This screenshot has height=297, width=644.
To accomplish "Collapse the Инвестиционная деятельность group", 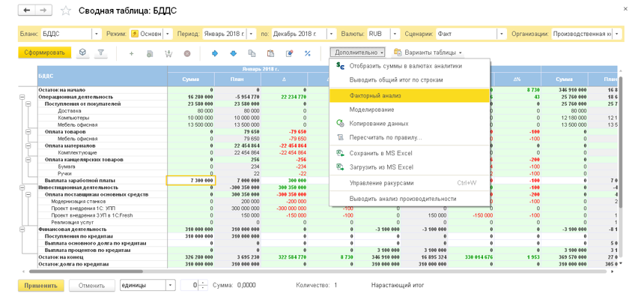I will point(22,187).
